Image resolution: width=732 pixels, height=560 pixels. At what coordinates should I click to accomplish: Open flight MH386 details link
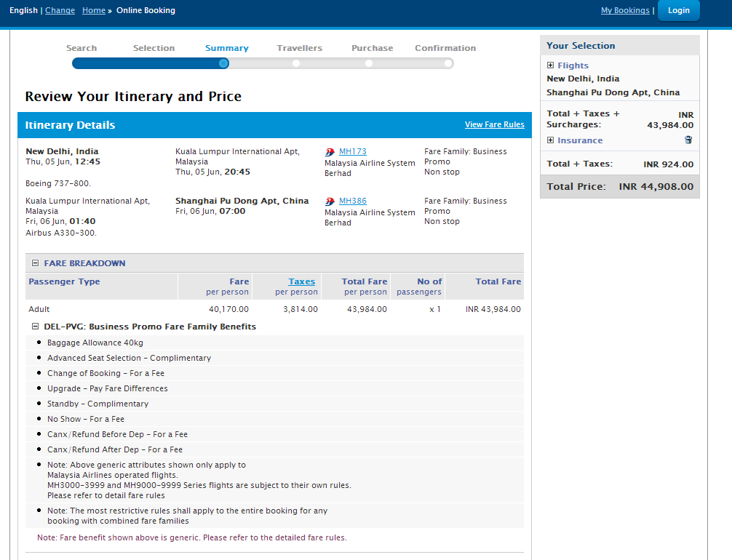click(353, 201)
